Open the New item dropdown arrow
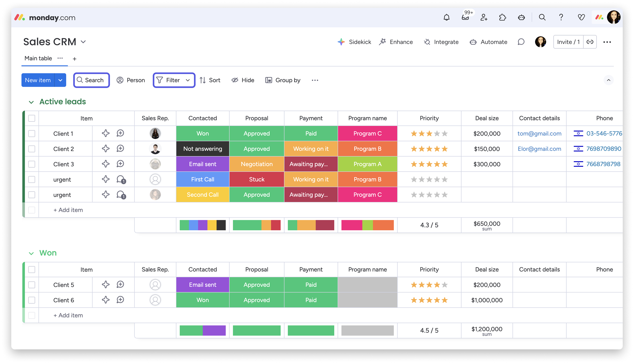Screen dimensions: 634x364 click(60, 80)
